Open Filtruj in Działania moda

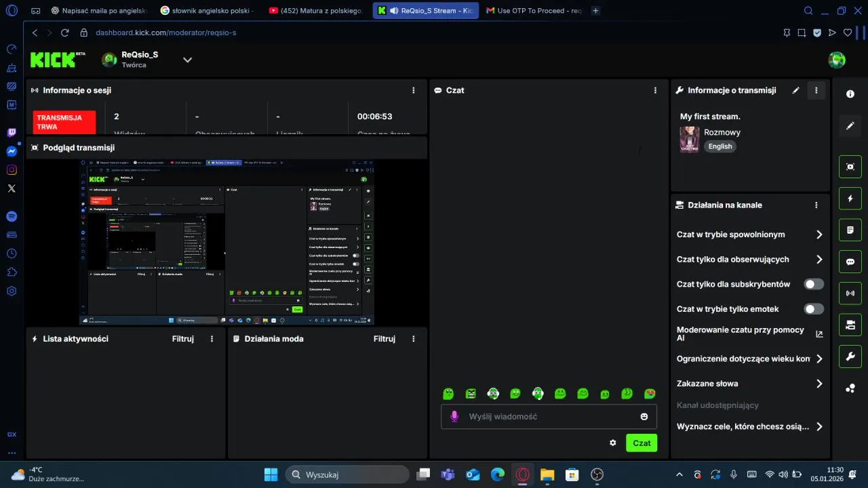tap(384, 339)
